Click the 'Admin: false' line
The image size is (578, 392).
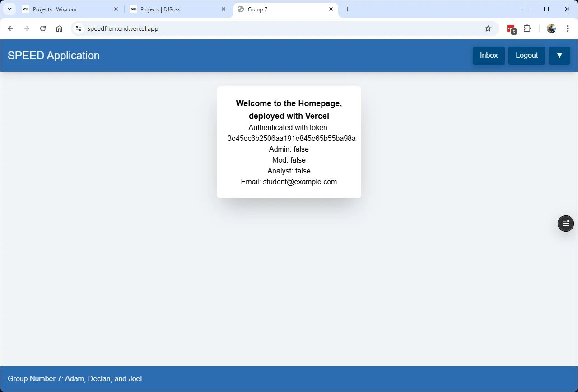coord(289,149)
